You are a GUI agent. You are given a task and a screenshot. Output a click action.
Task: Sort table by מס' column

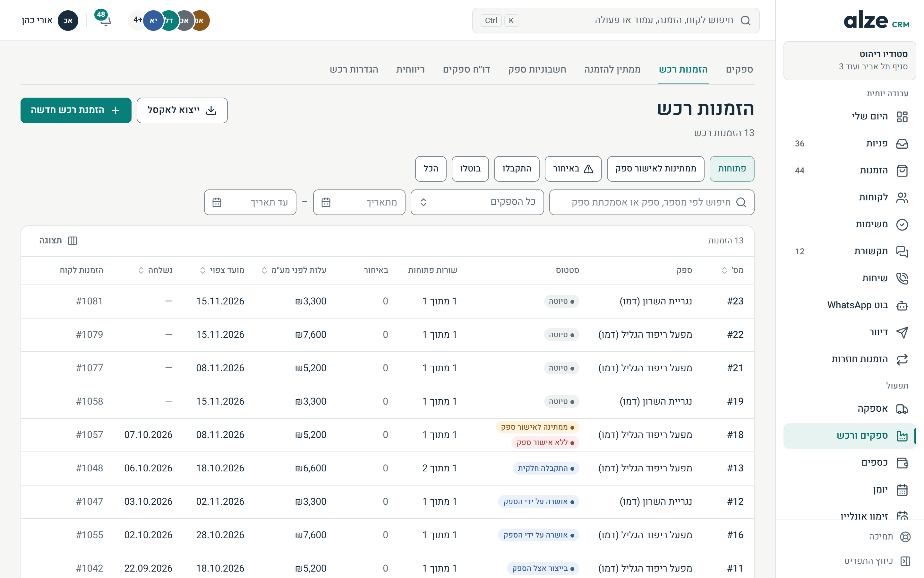[x=733, y=270]
